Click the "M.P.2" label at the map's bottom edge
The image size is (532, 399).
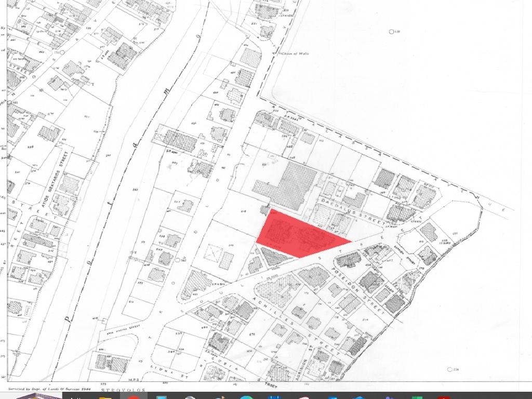point(132,380)
